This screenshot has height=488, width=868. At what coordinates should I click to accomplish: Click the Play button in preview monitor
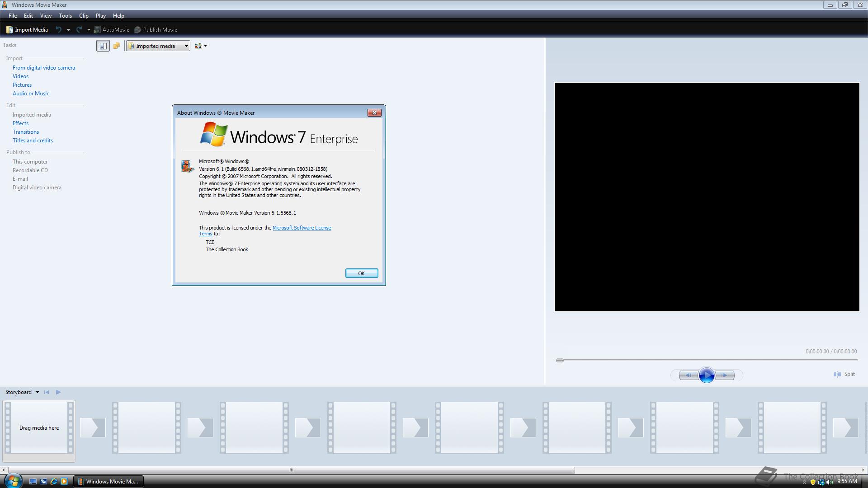[707, 375]
